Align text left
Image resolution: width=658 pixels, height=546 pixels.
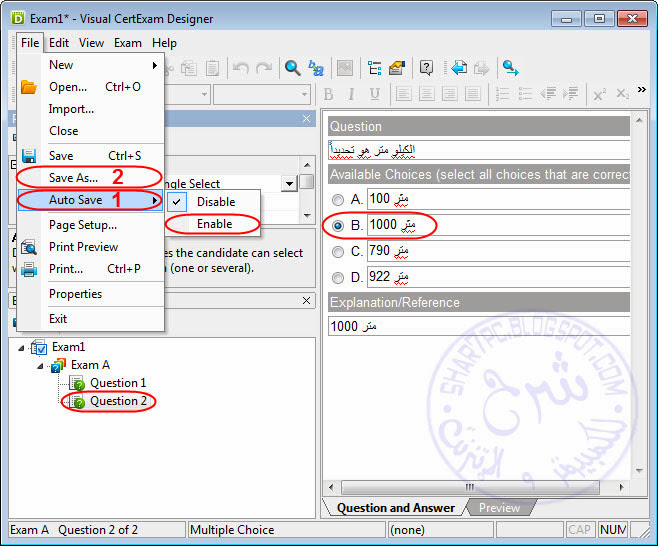point(403,94)
